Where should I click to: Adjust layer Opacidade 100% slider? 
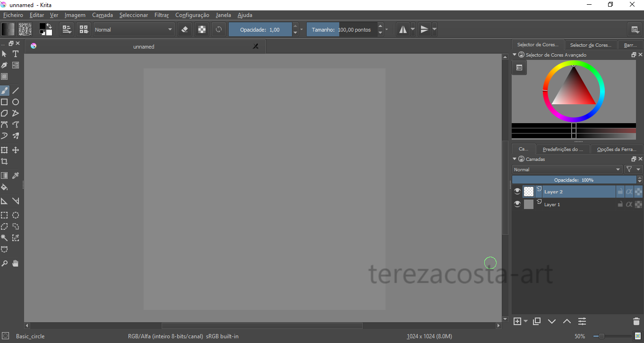(x=574, y=180)
